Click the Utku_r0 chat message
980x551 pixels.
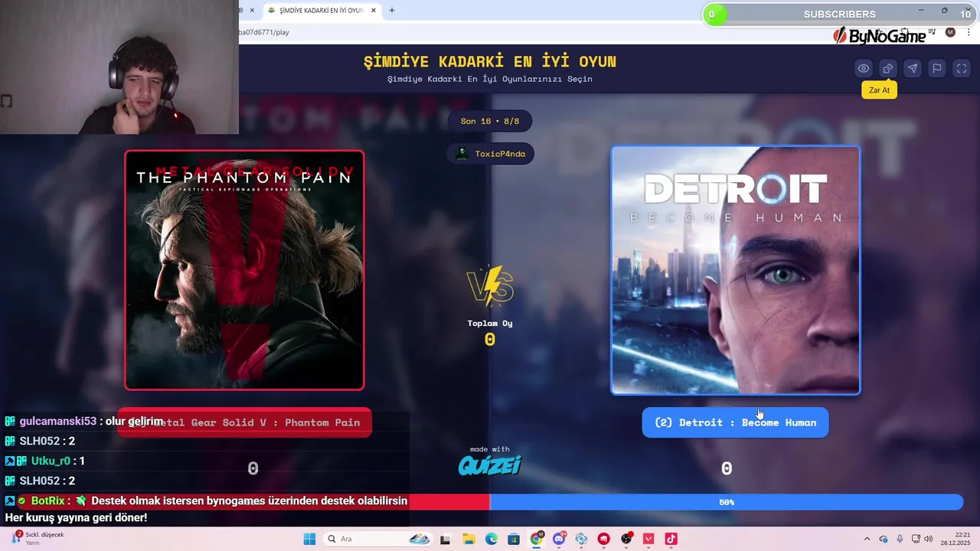44,461
